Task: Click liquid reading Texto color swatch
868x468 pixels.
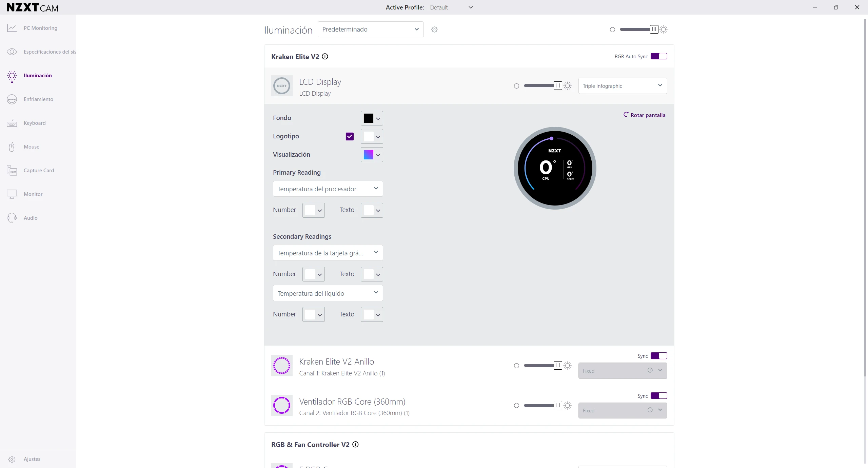Action: [368, 315]
